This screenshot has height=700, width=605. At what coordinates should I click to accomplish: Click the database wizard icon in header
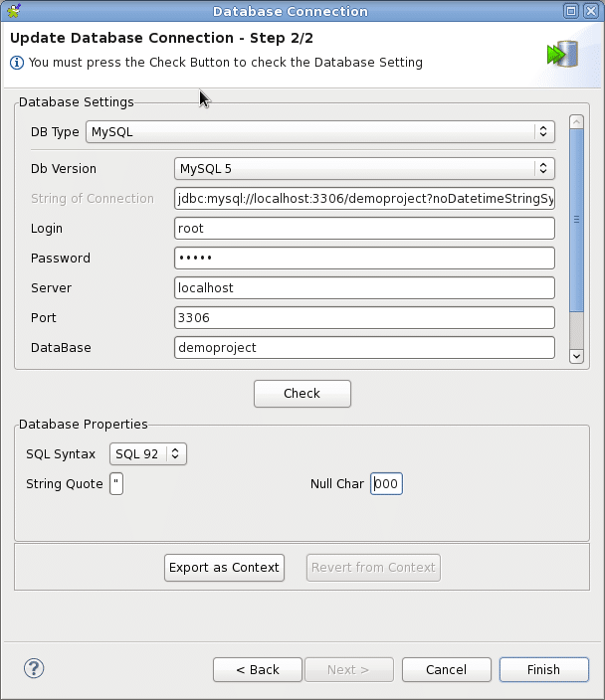pos(561,54)
